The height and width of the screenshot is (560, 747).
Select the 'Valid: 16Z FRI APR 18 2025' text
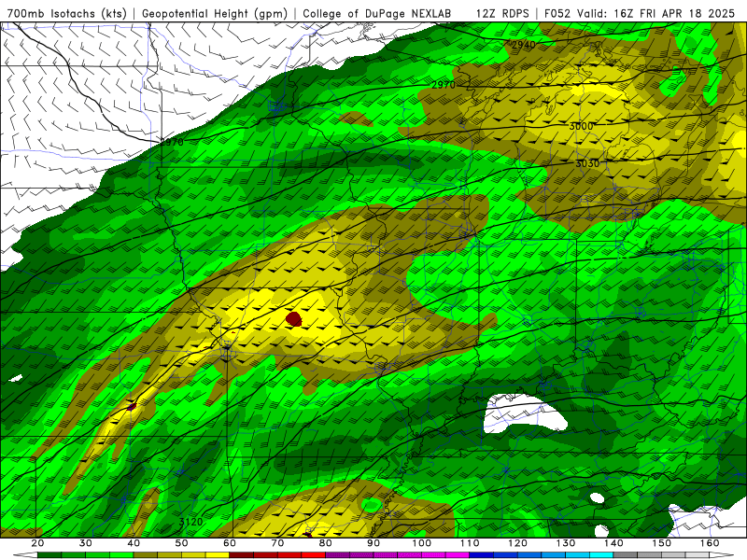656,14
